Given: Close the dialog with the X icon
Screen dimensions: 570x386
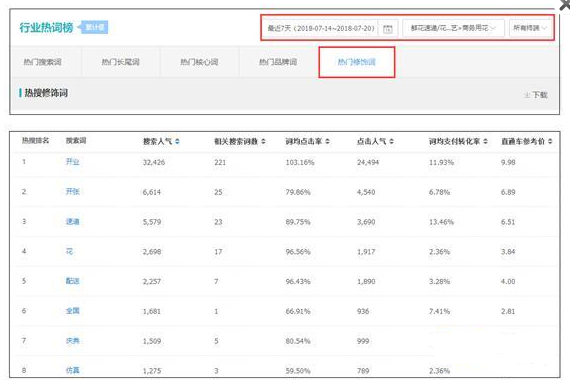Looking at the screenshot, I should click(x=565, y=5).
